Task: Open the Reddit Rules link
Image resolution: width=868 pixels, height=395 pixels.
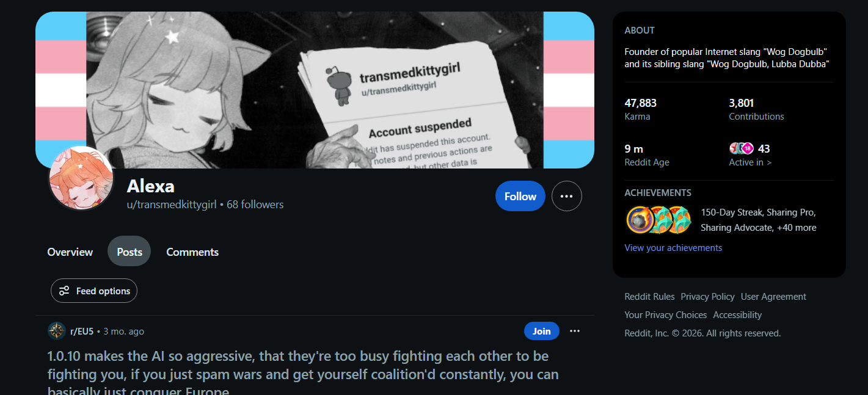Action: click(649, 297)
